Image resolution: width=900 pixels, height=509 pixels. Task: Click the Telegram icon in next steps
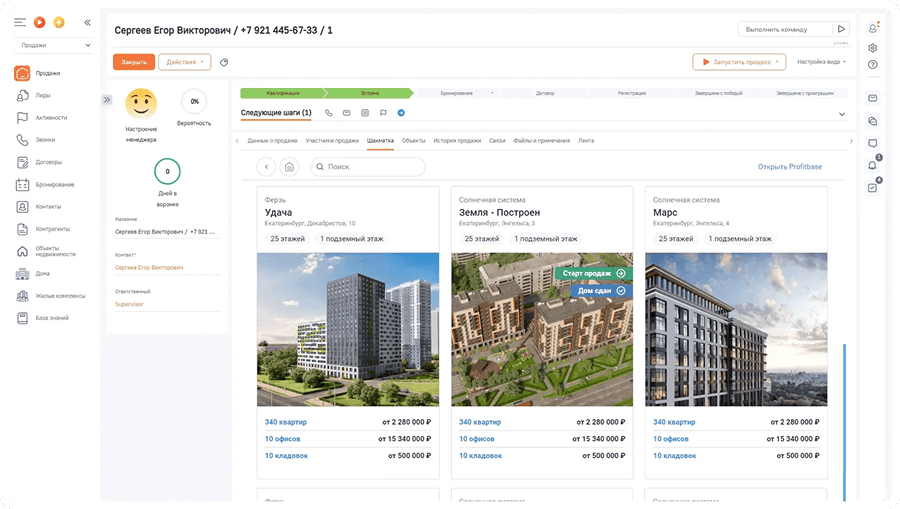(400, 113)
